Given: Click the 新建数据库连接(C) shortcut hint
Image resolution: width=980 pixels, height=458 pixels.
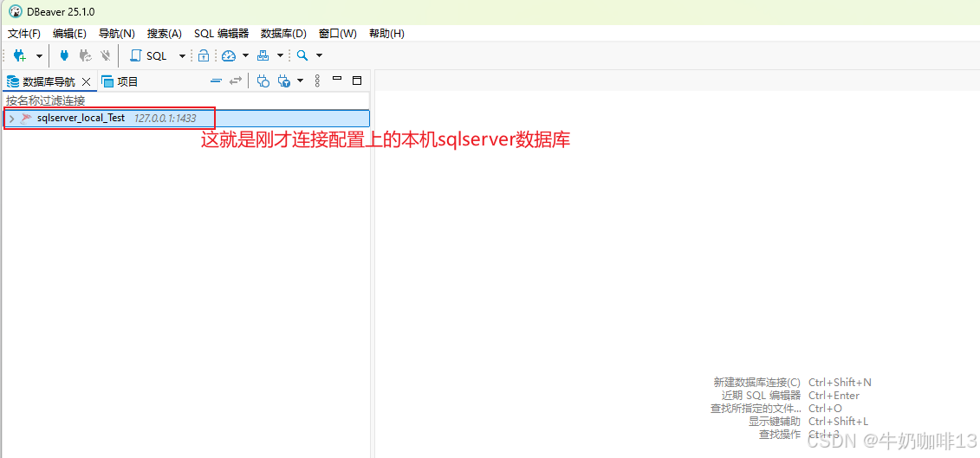Looking at the screenshot, I should (756, 382).
